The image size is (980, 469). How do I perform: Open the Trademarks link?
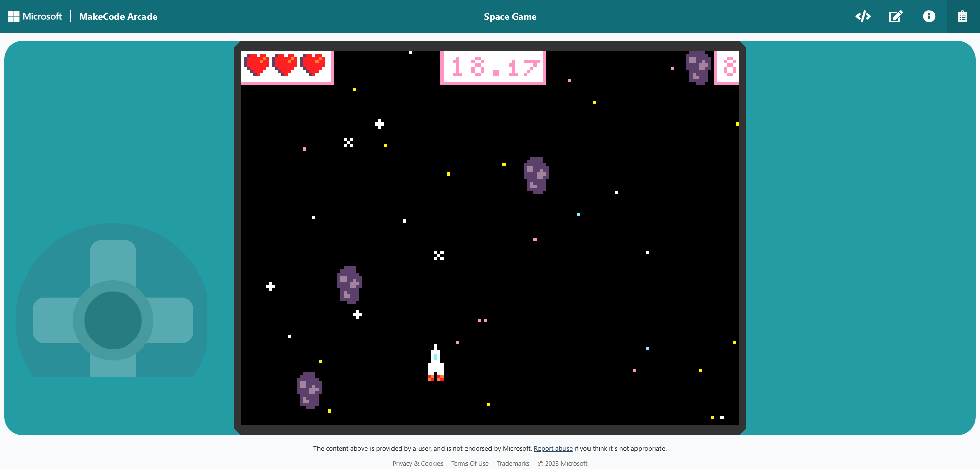point(513,464)
